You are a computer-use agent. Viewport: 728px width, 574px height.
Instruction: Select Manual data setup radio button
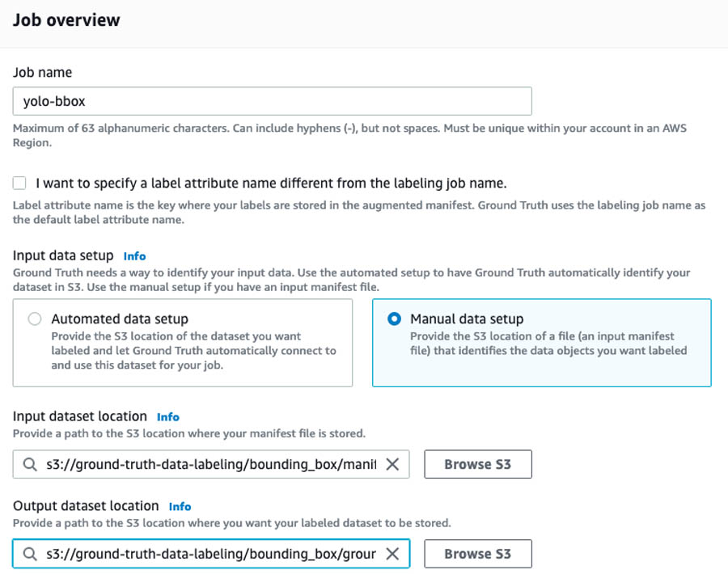(394, 319)
